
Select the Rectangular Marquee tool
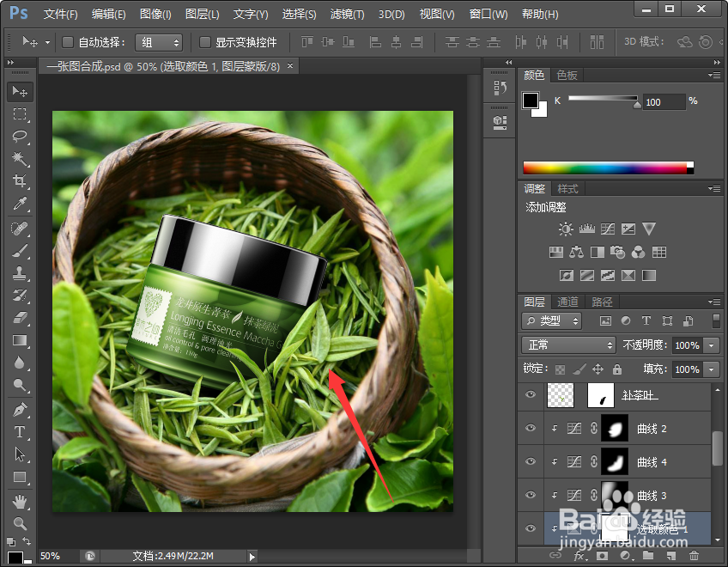(x=20, y=114)
